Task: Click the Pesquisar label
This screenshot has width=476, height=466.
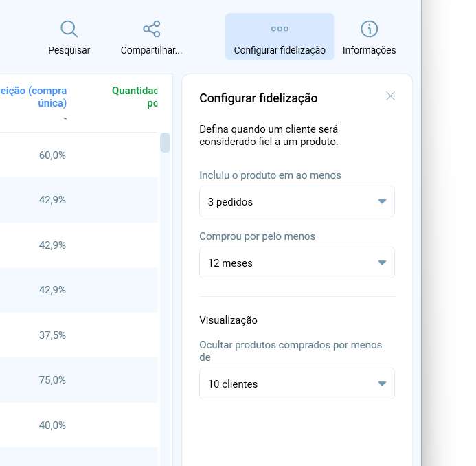Action: tap(69, 50)
